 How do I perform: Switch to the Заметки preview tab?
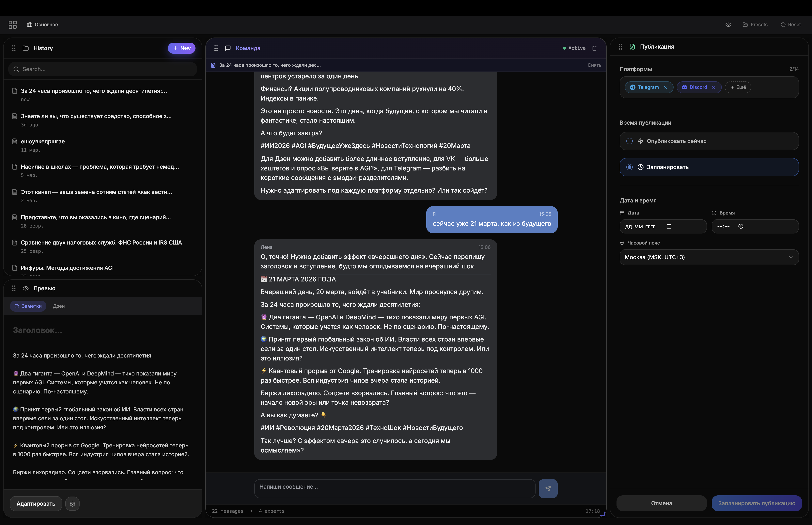(x=28, y=306)
